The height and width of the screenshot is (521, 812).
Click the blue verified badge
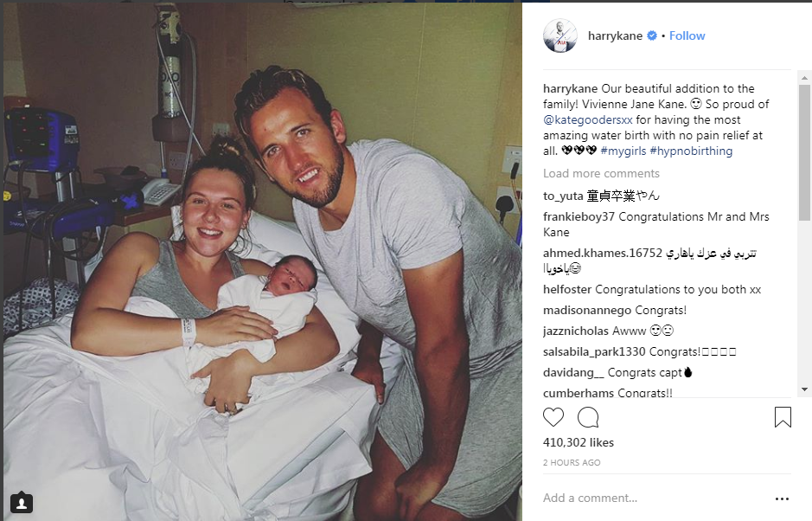[x=652, y=35]
